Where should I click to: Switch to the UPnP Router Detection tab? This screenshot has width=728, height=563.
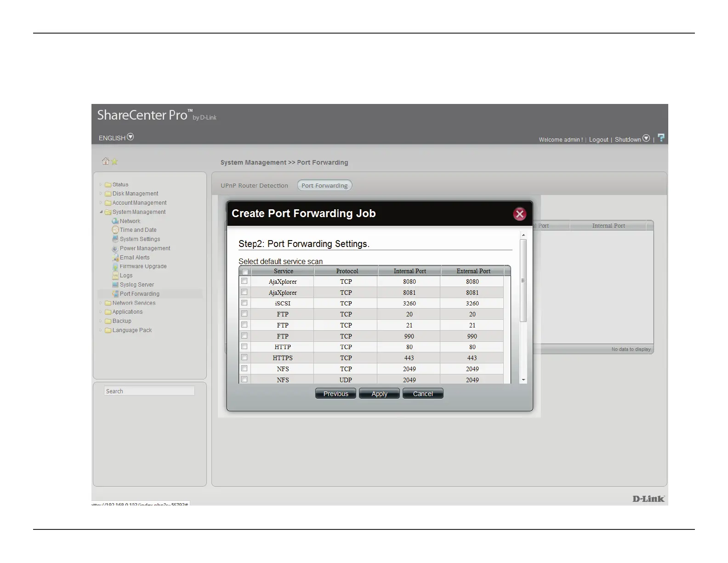click(254, 186)
